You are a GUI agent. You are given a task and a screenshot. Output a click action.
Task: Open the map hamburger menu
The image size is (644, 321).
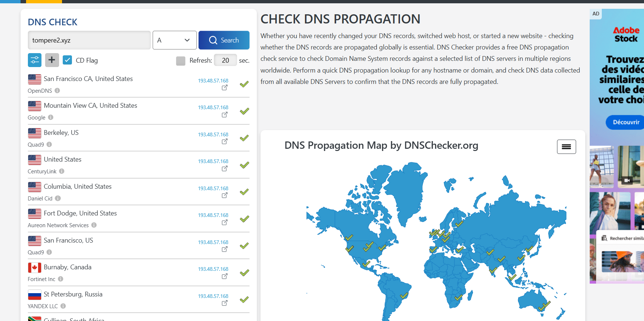566,147
